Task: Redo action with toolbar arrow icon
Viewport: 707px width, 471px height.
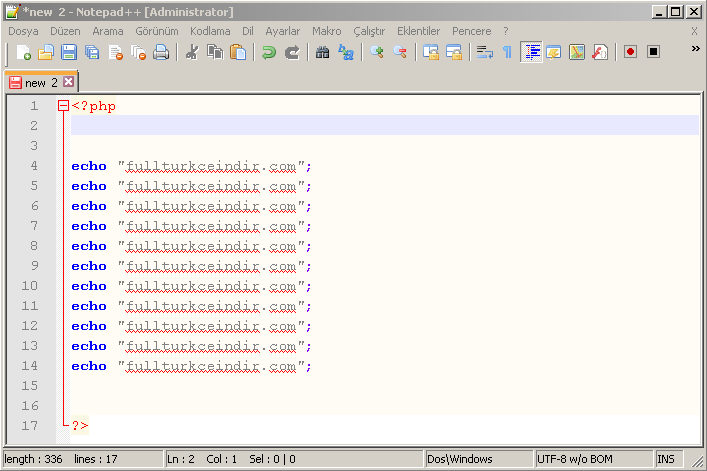Action: [x=292, y=52]
